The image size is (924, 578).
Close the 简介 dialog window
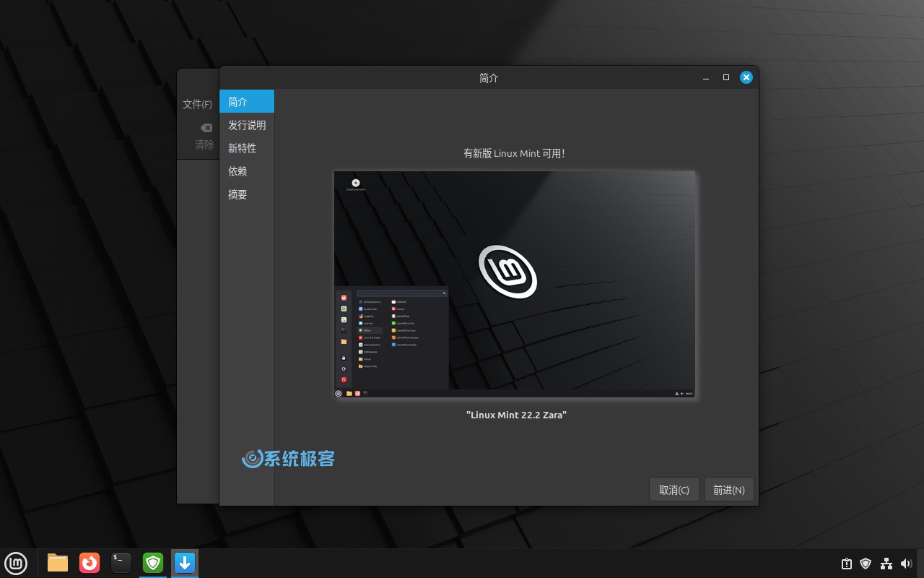tap(746, 77)
